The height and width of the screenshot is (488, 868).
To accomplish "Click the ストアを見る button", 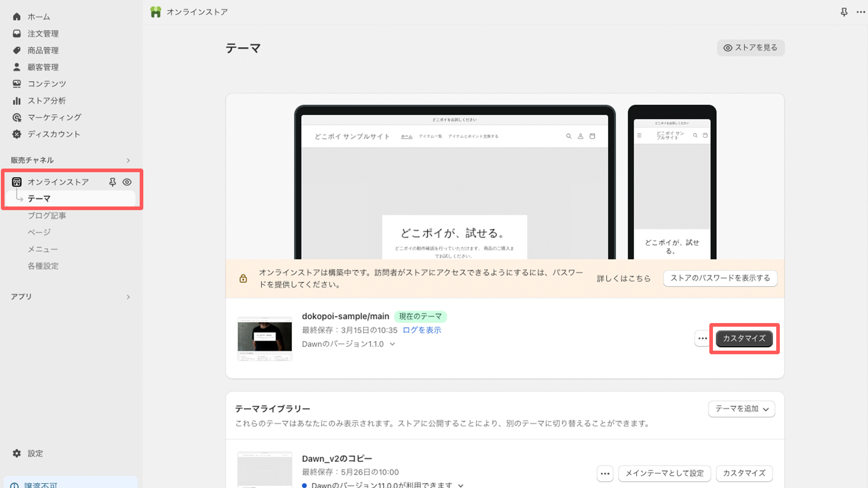I will [x=751, y=48].
